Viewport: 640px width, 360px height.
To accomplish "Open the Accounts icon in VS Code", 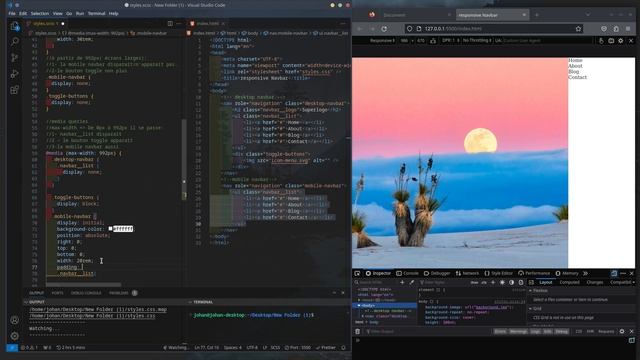I will 15,320.
